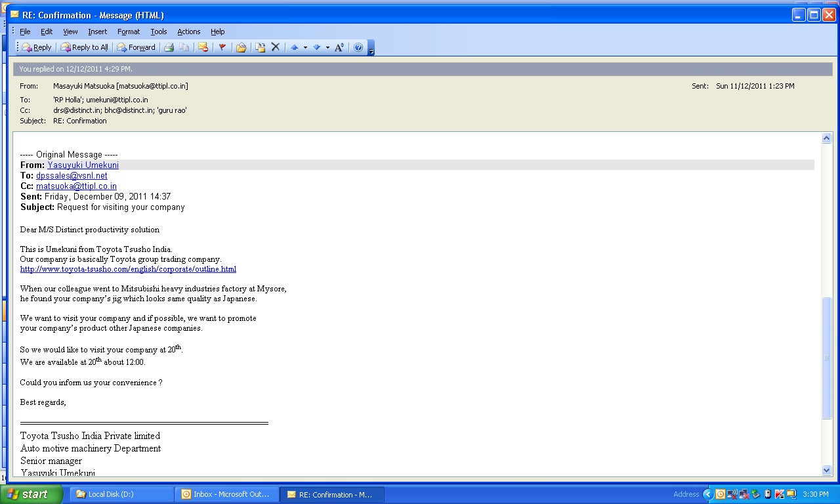Image resolution: width=840 pixels, height=504 pixels.
Task: Click Reply to All button
Action: 84,47
